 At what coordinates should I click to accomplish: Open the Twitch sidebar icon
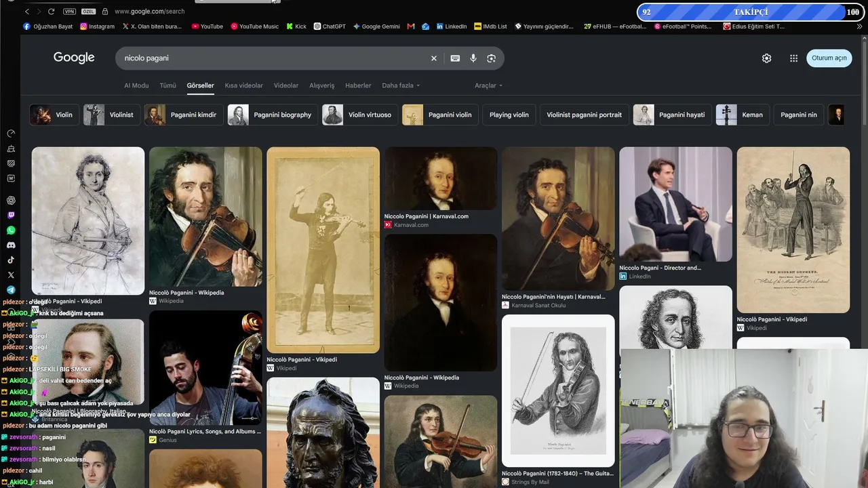tap(11, 216)
